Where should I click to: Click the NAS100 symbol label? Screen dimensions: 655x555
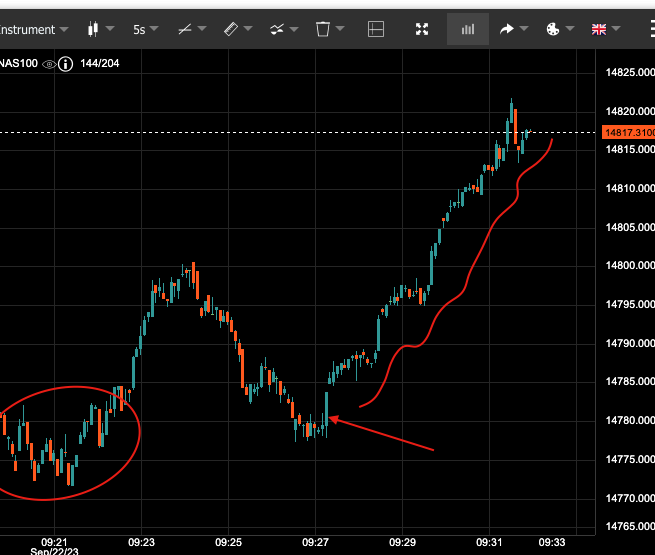tap(19, 63)
